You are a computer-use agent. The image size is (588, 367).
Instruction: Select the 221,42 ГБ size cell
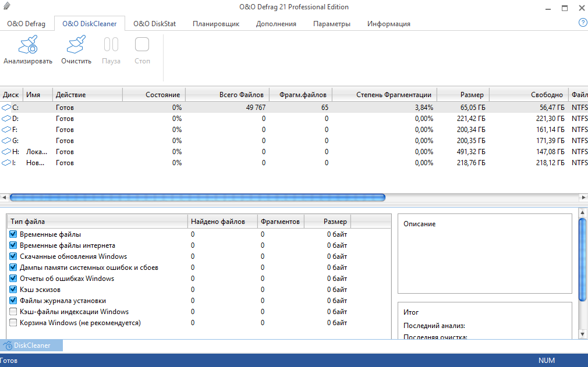pyautogui.click(x=471, y=118)
